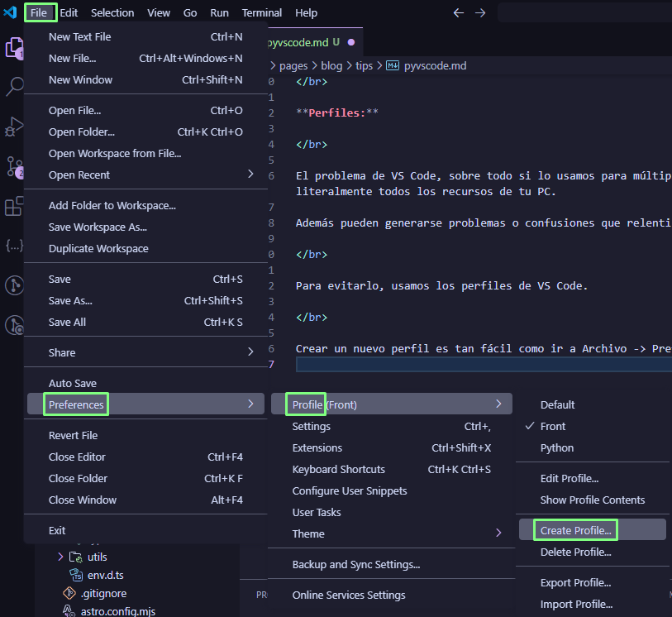Go back with the left arrow
This screenshot has height=617, width=672.
point(459,13)
